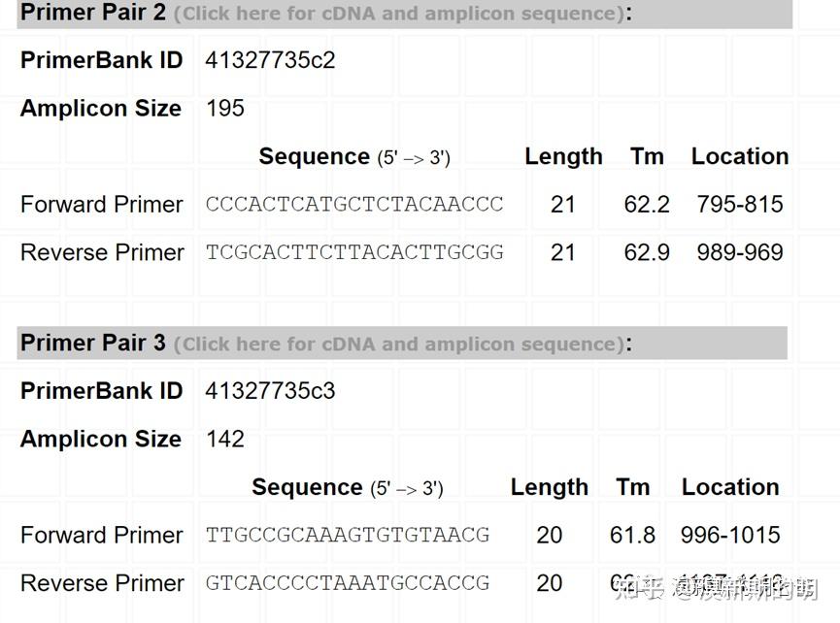Select the Tm value 62.9
This screenshot has height=623, width=840.
pyautogui.click(x=647, y=252)
